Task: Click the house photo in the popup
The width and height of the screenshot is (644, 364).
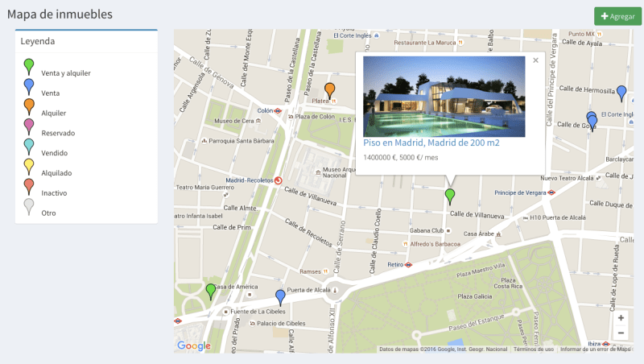Action: pos(444,96)
